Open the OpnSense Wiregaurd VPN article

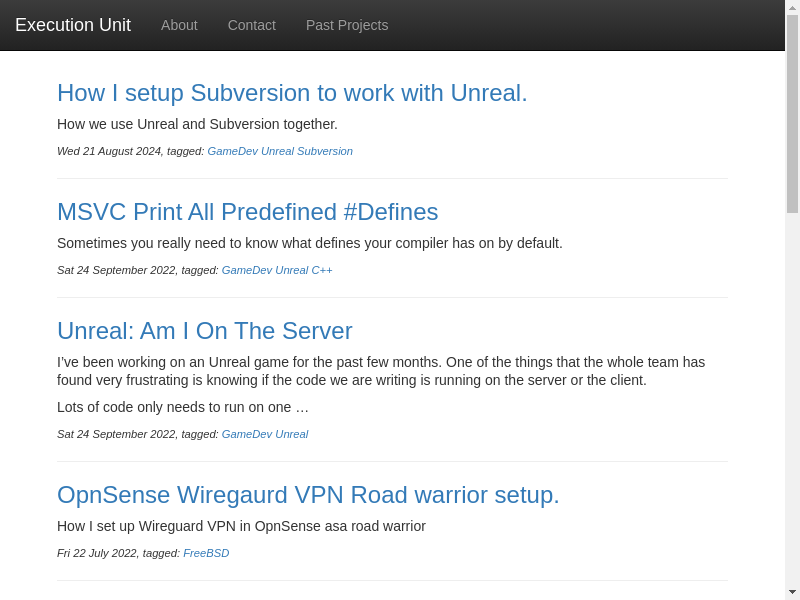coord(308,495)
